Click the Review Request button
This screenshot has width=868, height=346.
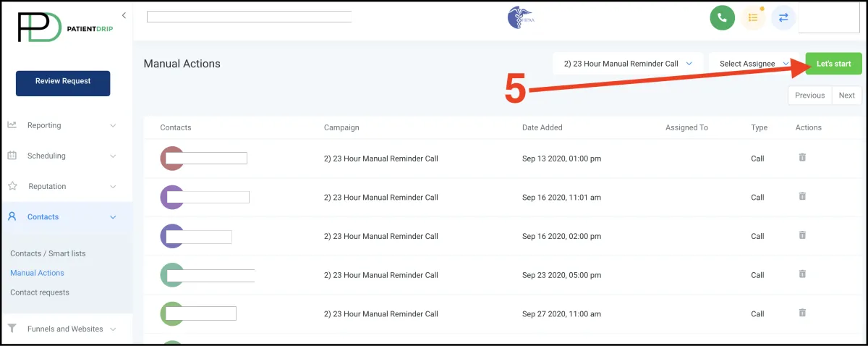[x=63, y=82]
